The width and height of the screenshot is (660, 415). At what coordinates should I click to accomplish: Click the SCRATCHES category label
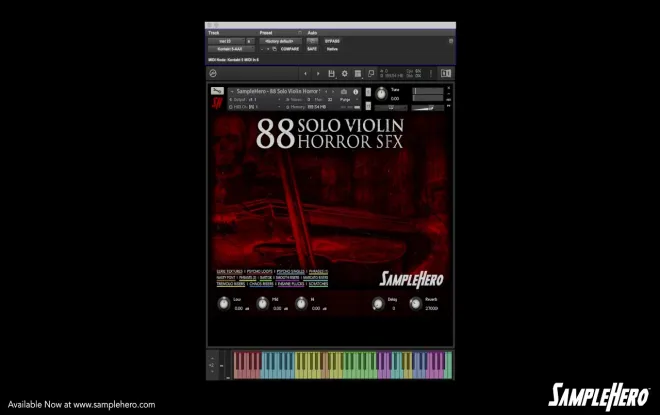tap(318, 284)
